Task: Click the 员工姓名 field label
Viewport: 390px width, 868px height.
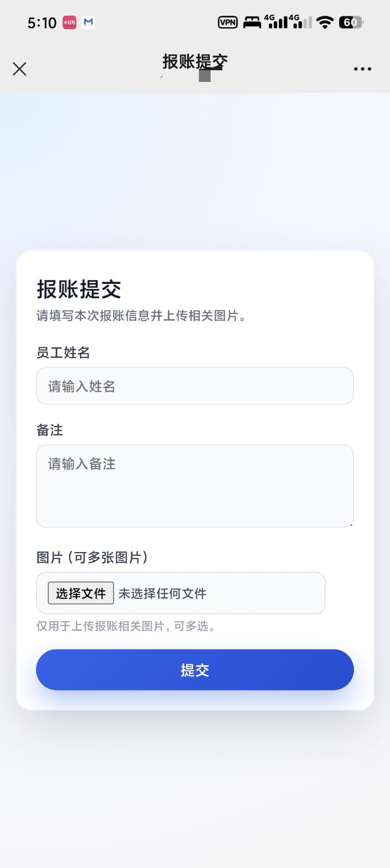Action: tap(63, 353)
